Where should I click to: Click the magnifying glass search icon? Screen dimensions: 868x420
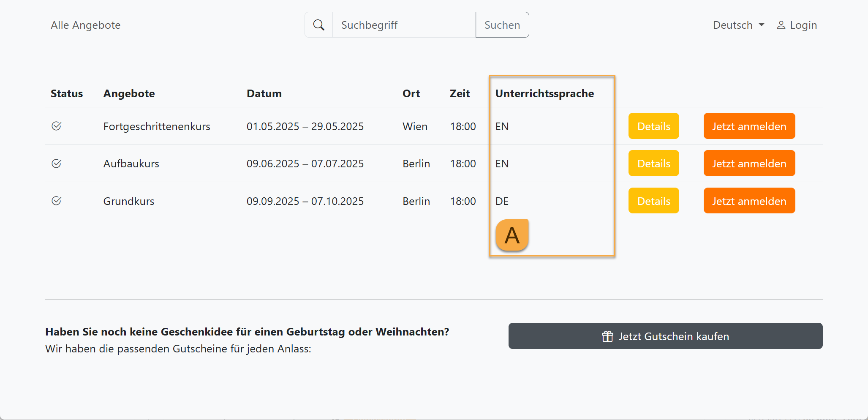(319, 25)
